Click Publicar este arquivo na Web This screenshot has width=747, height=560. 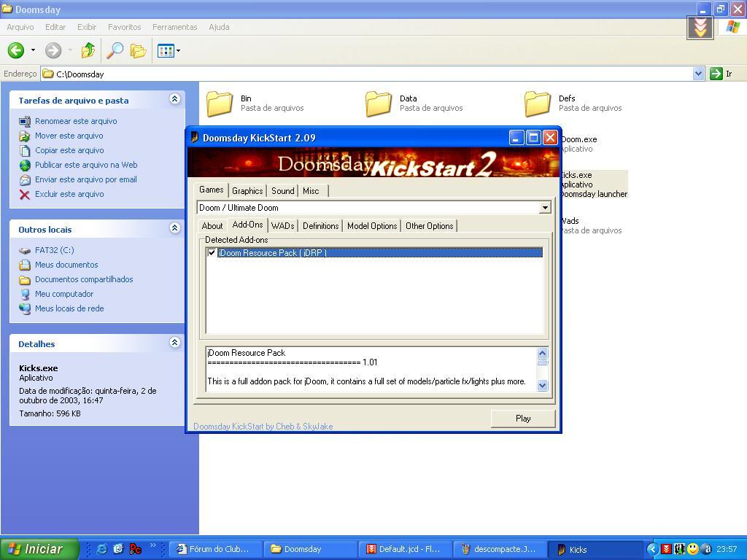click(86, 165)
